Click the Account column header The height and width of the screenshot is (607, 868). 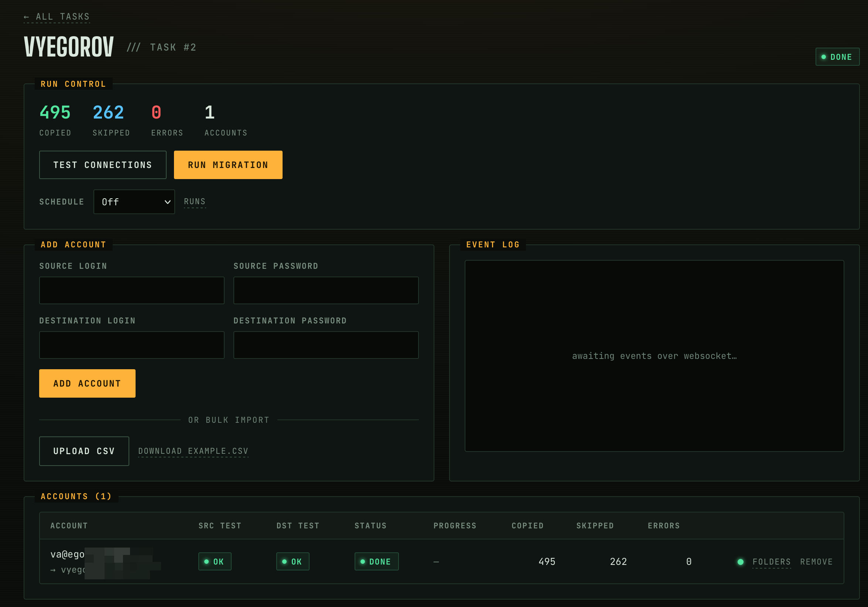point(69,525)
